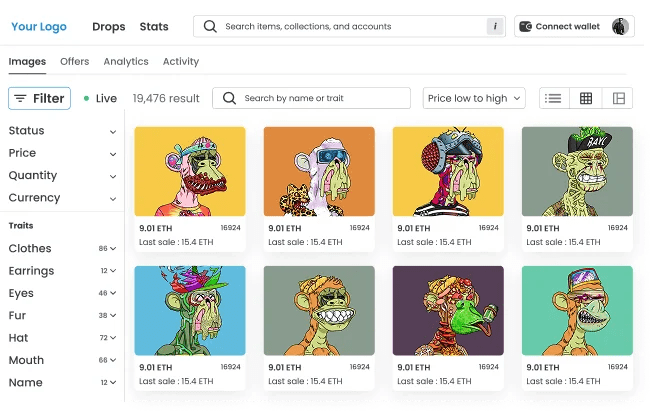Click the Traits section heading
Screen dimensions: 653x415
[21, 226]
